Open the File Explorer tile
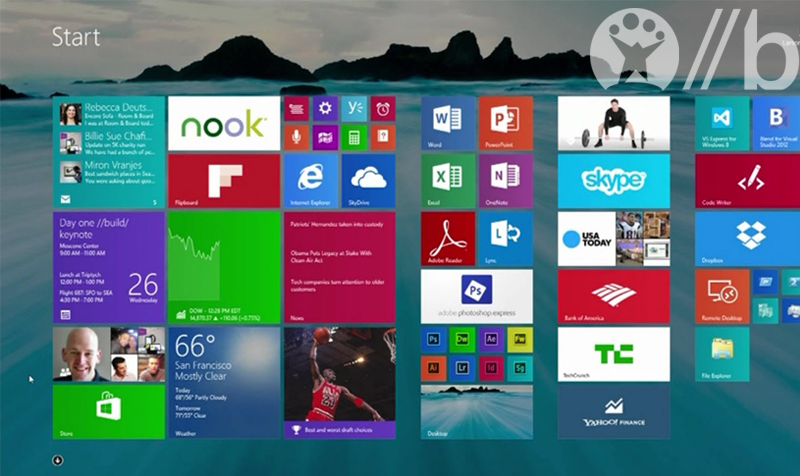Screen dimensions: 800x476 (x=722, y=354)
